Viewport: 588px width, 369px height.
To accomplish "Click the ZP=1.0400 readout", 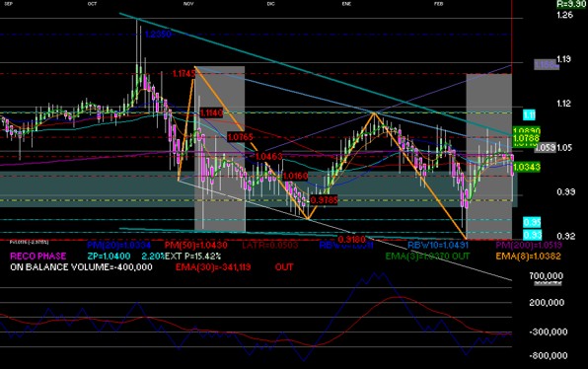I will point(109,257).
